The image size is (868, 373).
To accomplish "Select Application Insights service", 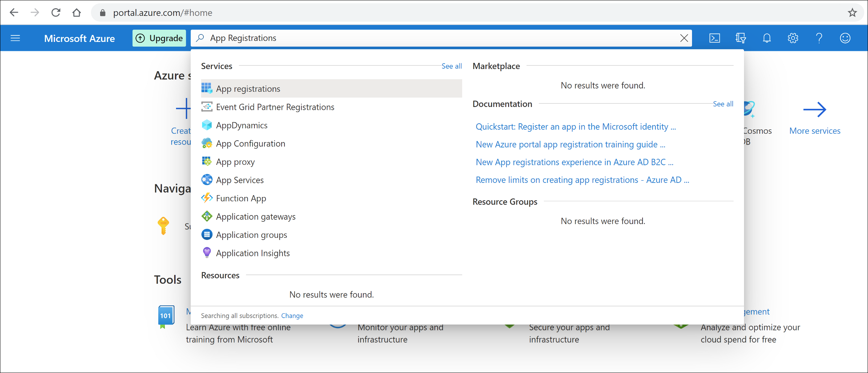I will coord(331,253).
